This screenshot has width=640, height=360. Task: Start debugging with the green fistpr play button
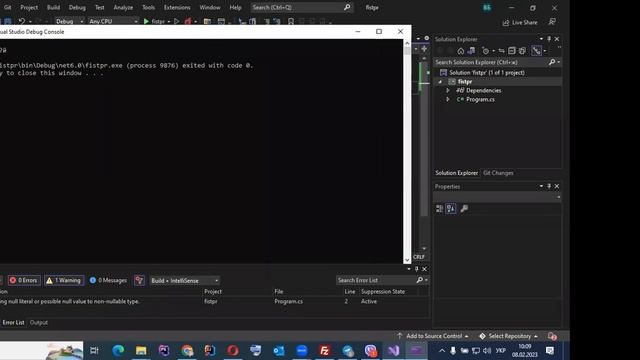pos(146,21)
